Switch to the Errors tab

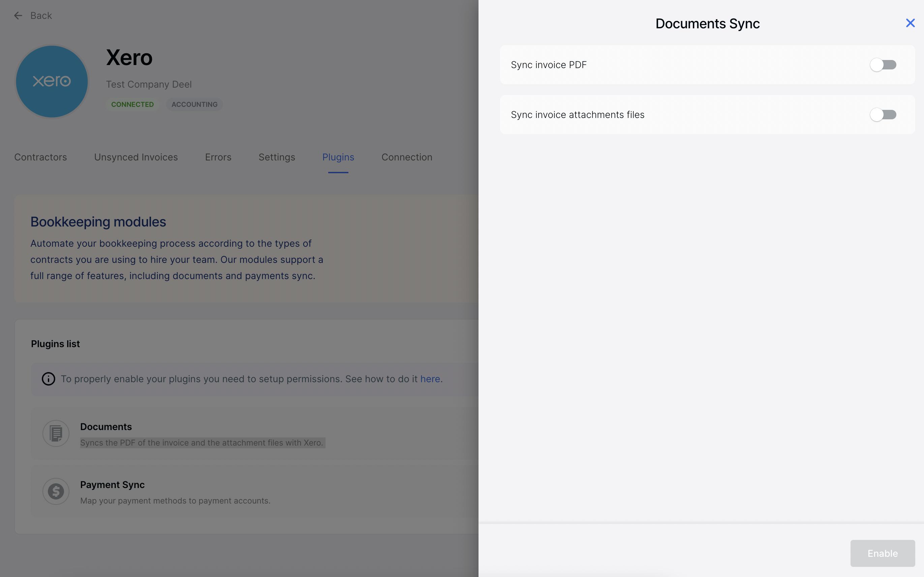[218, 157]
